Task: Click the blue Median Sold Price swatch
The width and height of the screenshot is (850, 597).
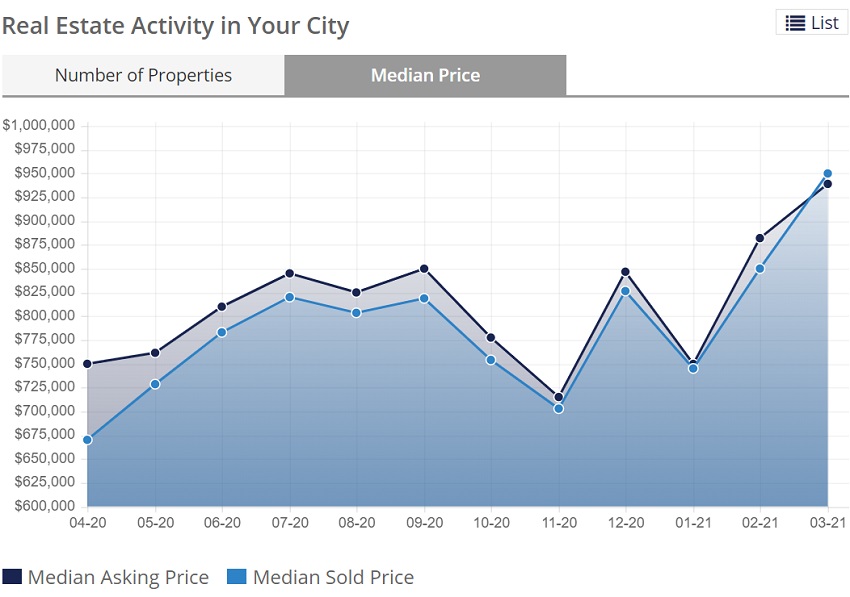Action: (237, 577)
